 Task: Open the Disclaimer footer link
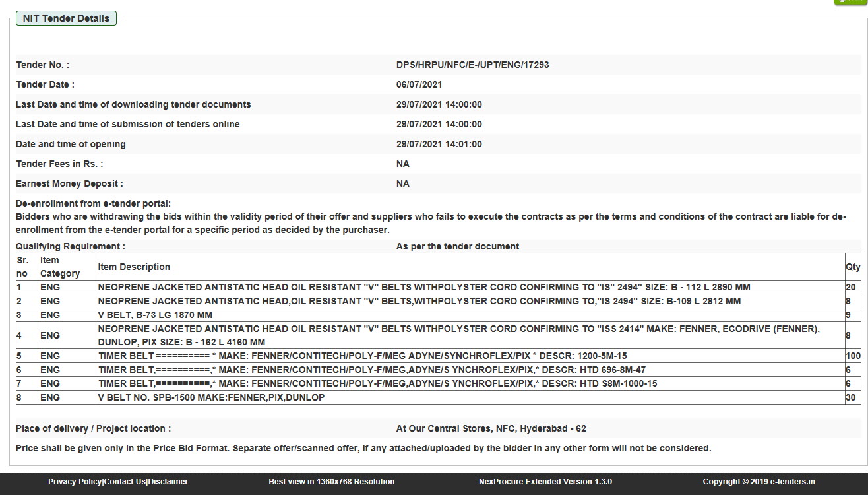pos(168,482)
